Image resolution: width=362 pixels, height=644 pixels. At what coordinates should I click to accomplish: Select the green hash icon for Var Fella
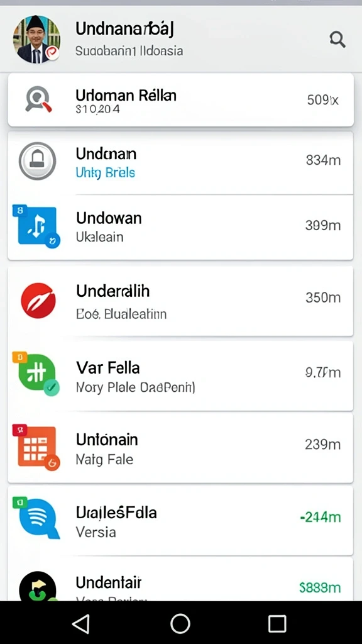36,374
